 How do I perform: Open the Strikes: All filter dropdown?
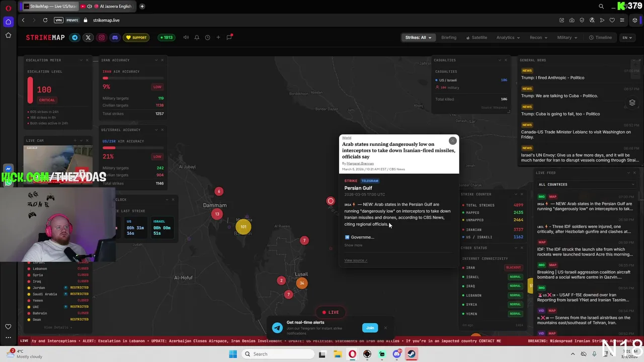point(418,37)
